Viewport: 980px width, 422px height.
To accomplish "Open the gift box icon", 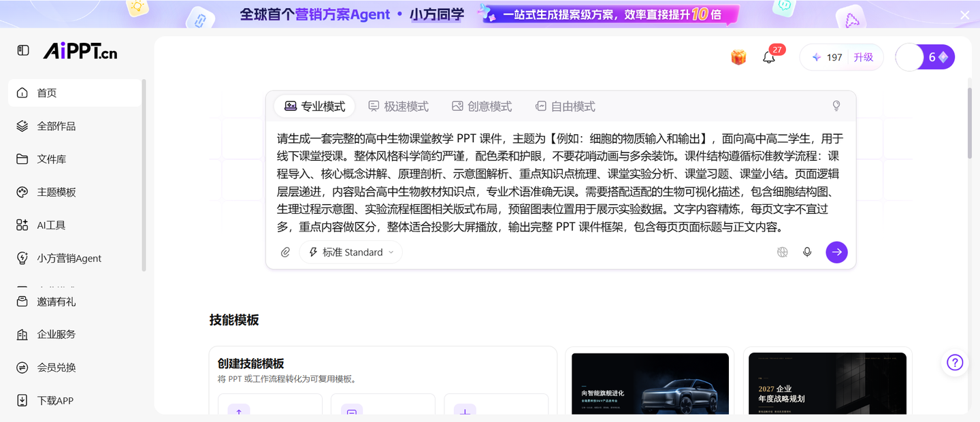I will point(738,58).
